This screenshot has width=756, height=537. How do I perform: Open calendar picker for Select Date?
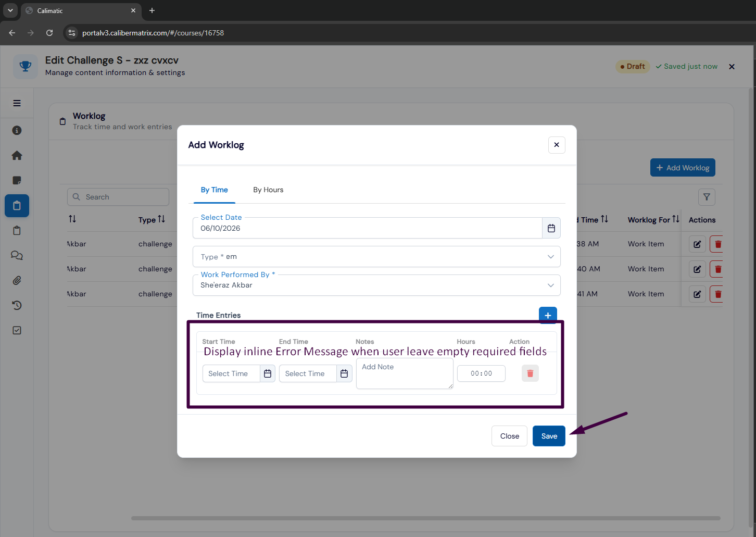click(551, 228)
